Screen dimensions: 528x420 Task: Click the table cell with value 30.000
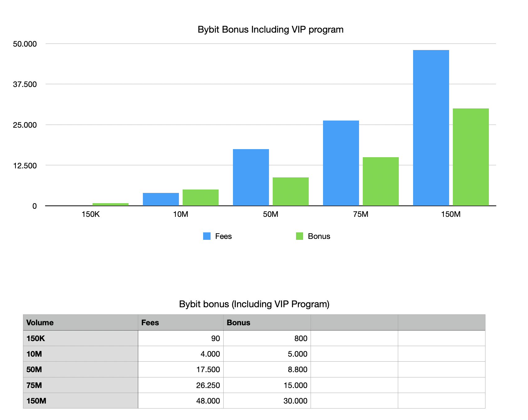tap(267, 401)
